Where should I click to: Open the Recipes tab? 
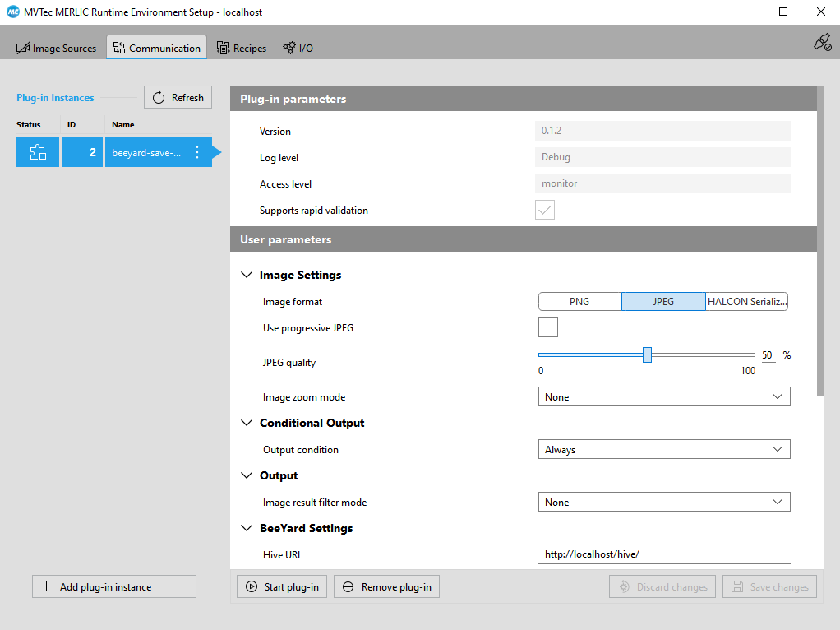pos(242,49)
